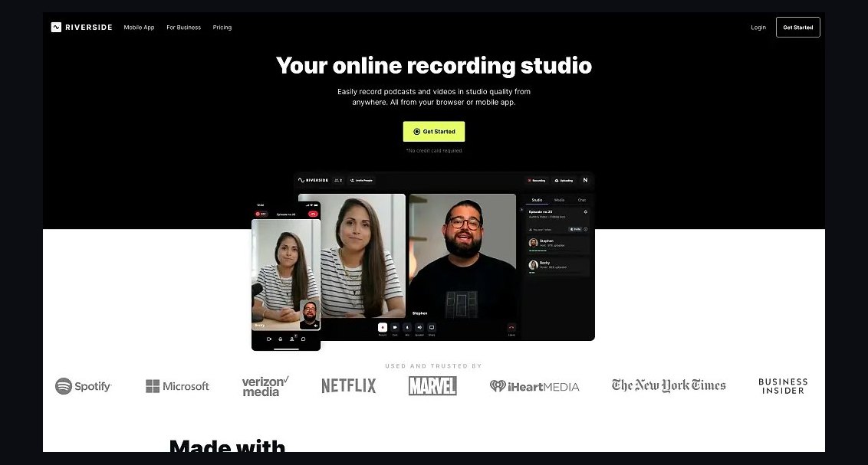Click the woman's video tile in the desktop studio

pos(363,255)
